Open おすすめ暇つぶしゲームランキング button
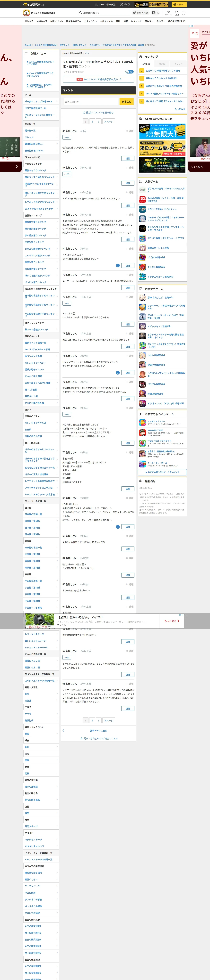Screen dimensions: 210x980 coord(162,472)
